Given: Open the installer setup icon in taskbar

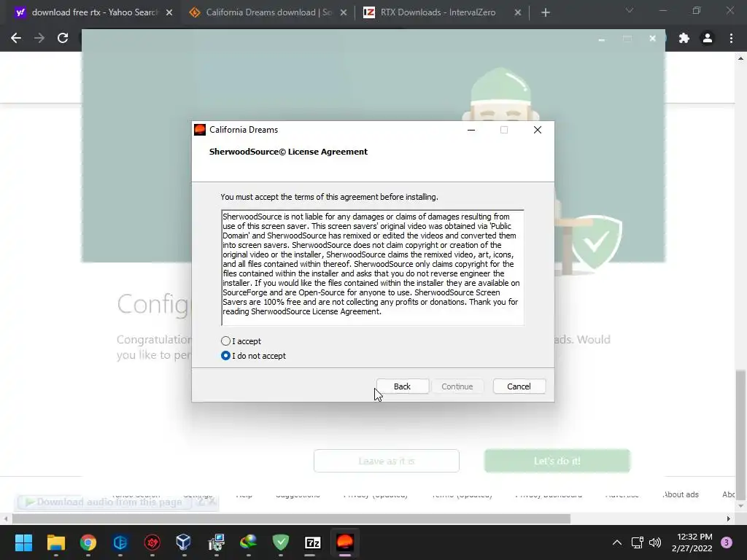Looking at the screenshot, I should click(x=216, y=542).
